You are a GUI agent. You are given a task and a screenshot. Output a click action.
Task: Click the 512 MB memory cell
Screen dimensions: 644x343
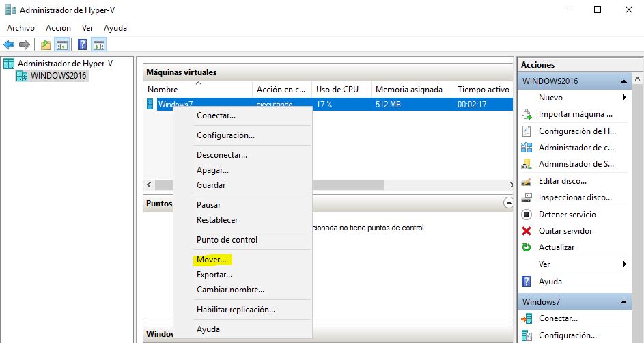(388, 105)
